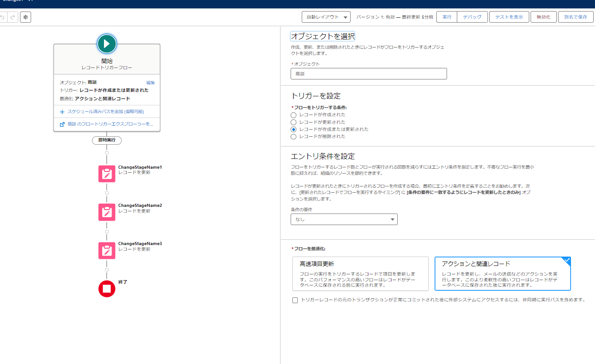Select レコードが作成された radio button
Screen dimensions: 595x364
tap(293, 115)
